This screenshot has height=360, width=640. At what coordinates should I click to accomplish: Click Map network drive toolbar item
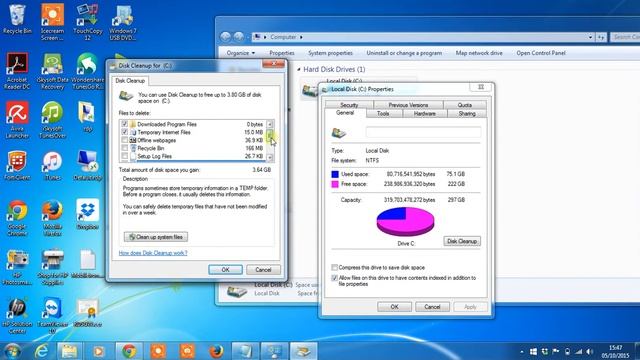[x=479, y=53]
